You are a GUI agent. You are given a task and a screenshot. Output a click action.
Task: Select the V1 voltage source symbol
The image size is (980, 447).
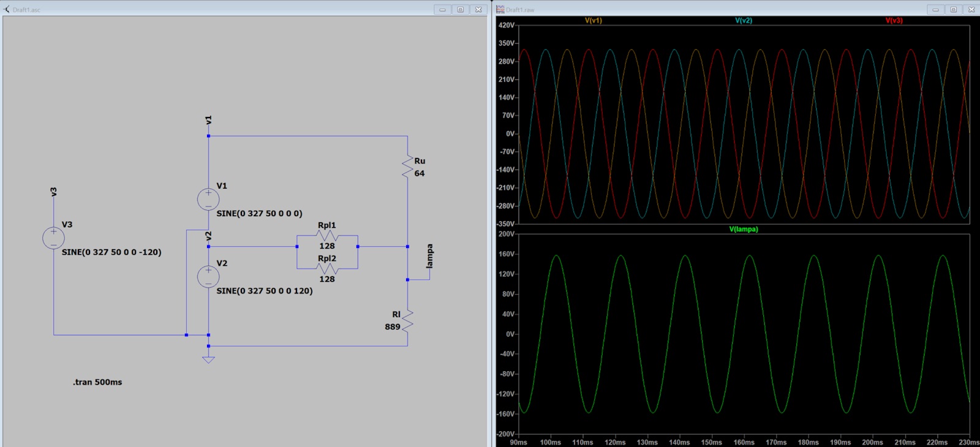pyautogui.click(x=208, y=199)
